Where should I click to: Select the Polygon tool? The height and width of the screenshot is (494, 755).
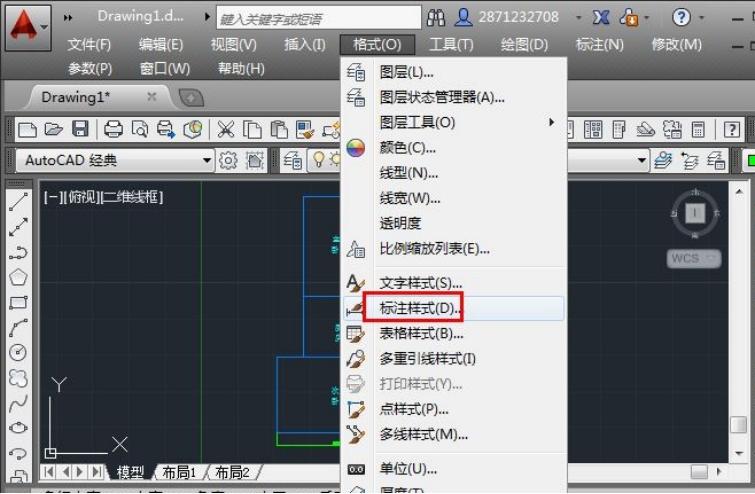pos(18,277)
